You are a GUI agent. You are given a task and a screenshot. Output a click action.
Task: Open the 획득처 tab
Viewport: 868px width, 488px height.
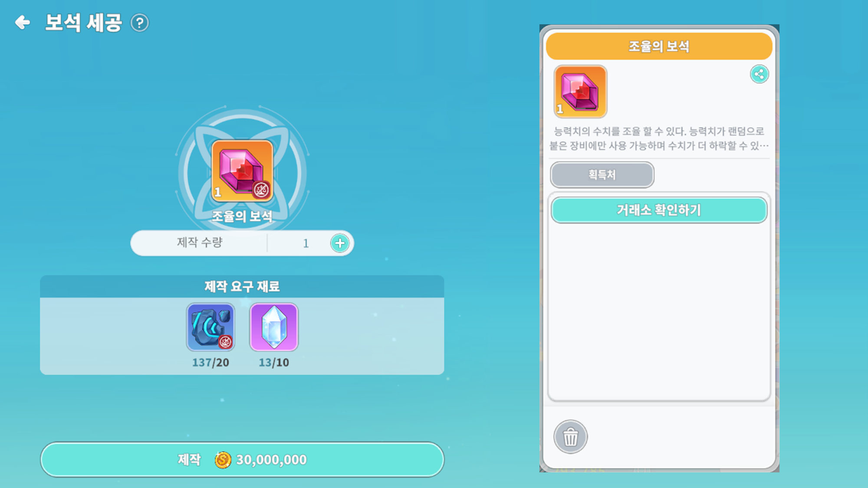point(602,175)
